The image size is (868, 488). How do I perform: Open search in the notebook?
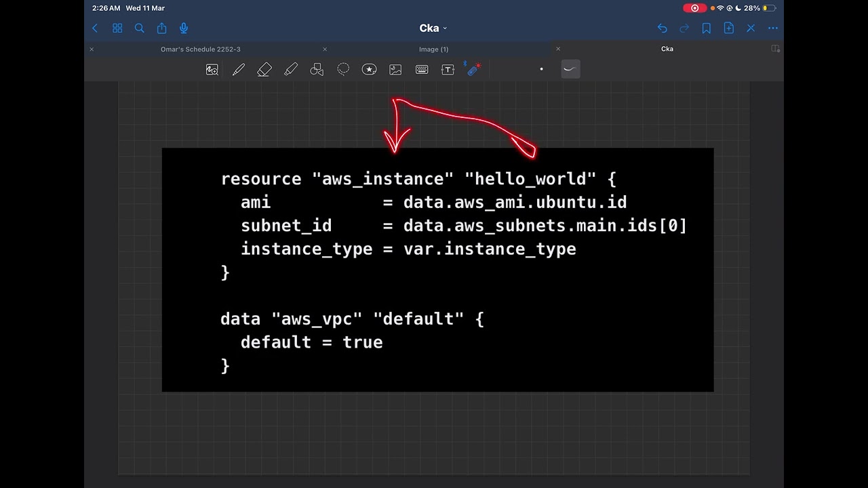[x=139, y=28]
